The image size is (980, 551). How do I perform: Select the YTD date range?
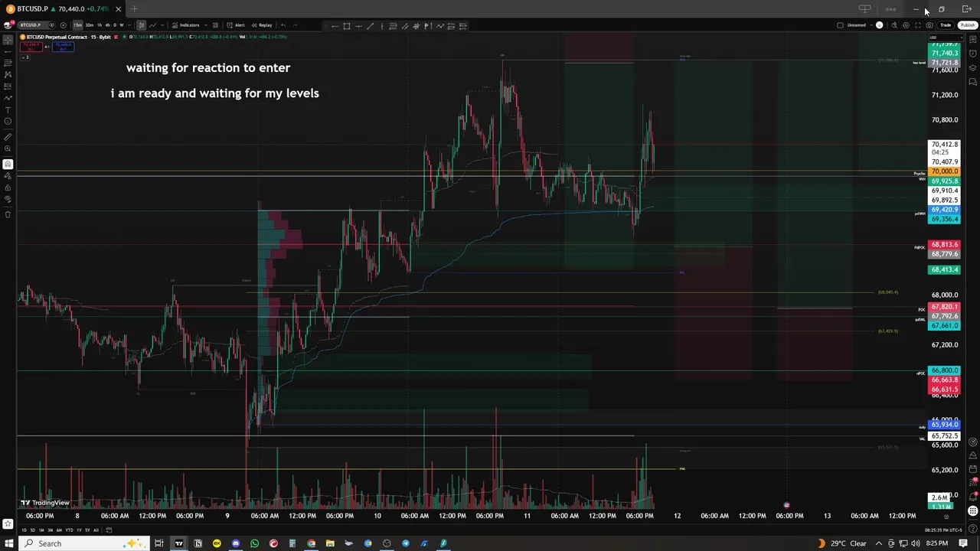pyautogui.click(x=69, y=530)
